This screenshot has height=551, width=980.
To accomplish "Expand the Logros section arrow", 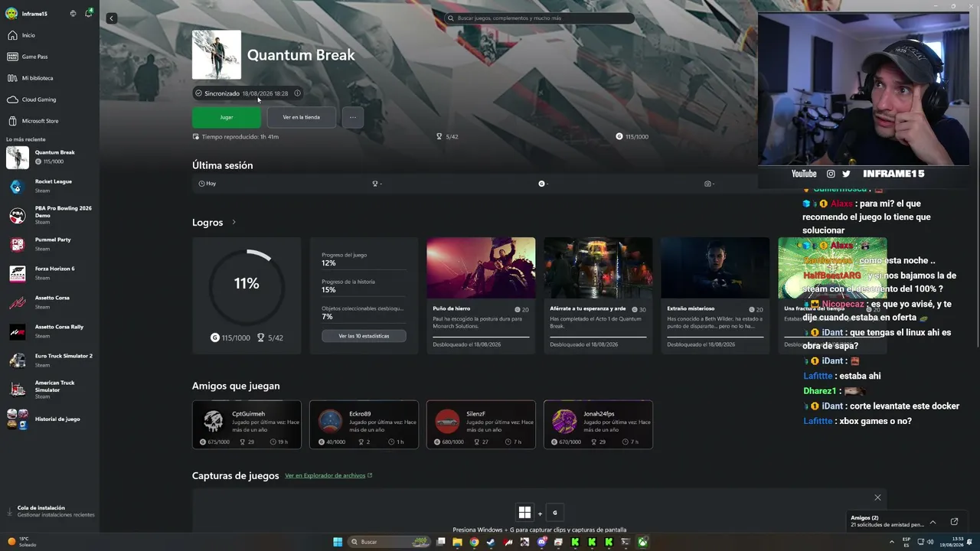I will [x=234, y=223].
